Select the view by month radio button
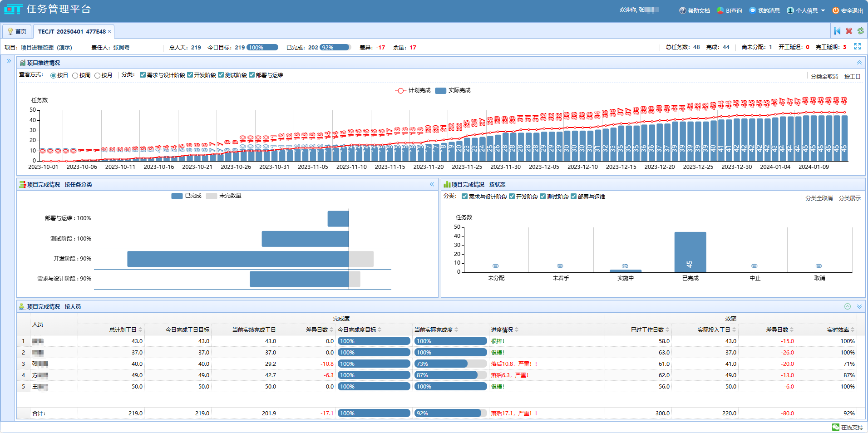The width and height of the screenshot is (868, 433). click(97, 75)
